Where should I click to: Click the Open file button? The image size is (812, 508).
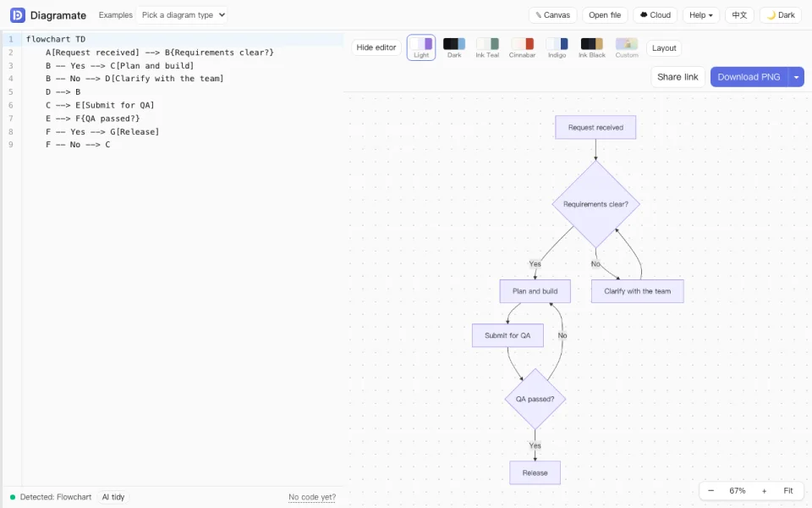tap(604, 15)
